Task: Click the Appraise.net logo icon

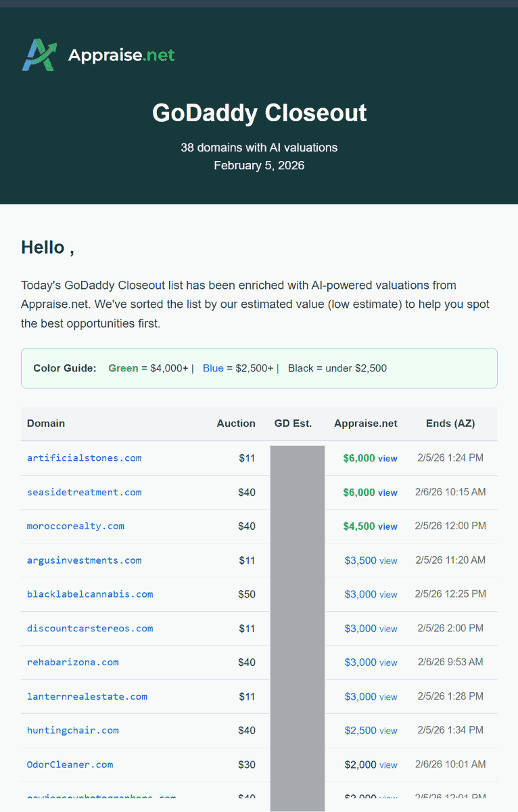Action: click(x=39, y=55)
